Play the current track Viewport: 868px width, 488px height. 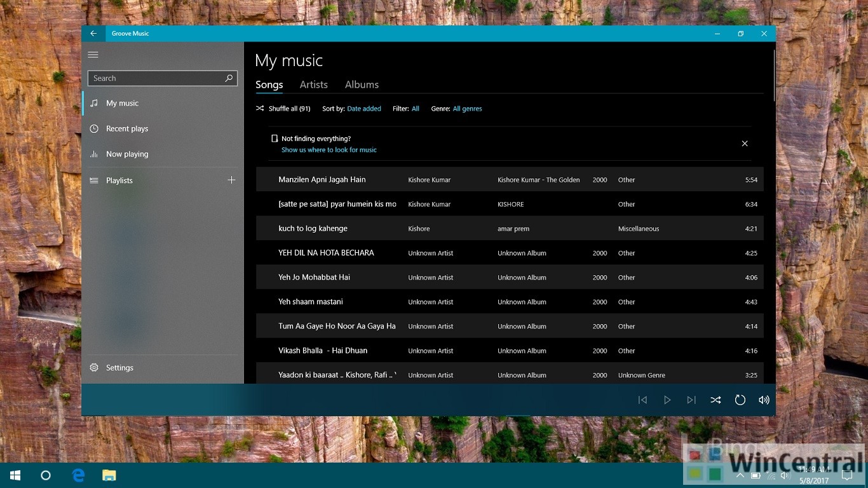(x=667, y=400)
